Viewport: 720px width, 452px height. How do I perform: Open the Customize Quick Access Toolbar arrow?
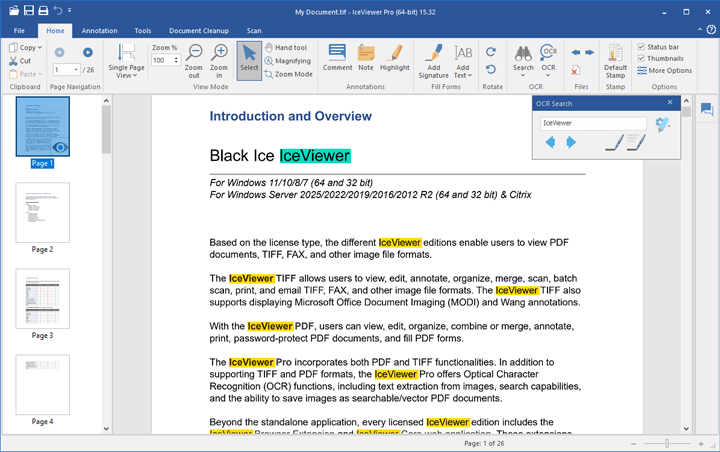69,10
